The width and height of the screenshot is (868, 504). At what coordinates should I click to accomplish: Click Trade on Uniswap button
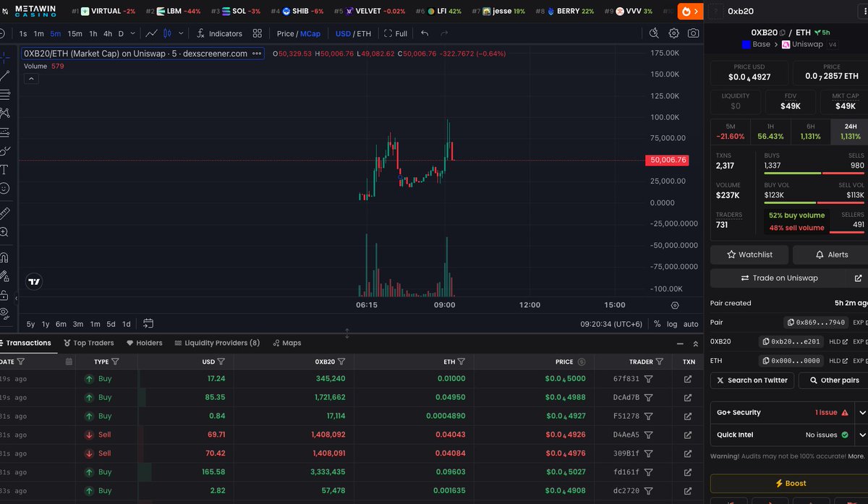pos(778,278)
